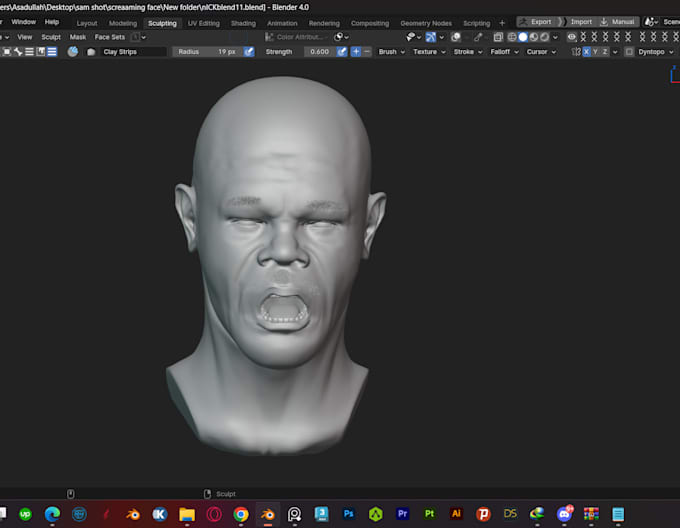Click the eyedropper icon in the header
Image resolution: width=680 pixels, height=528 pixels.
pyautogui.click(x=478, y=37)
